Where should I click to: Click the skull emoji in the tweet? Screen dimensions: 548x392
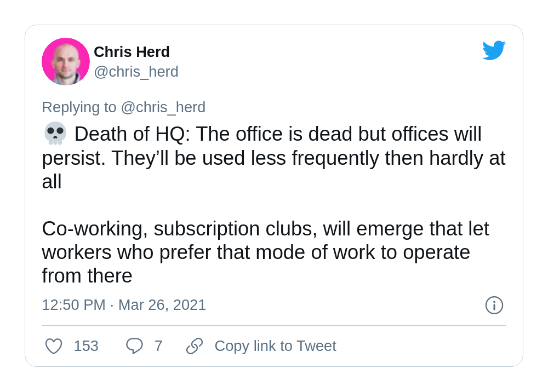[55, 134]
